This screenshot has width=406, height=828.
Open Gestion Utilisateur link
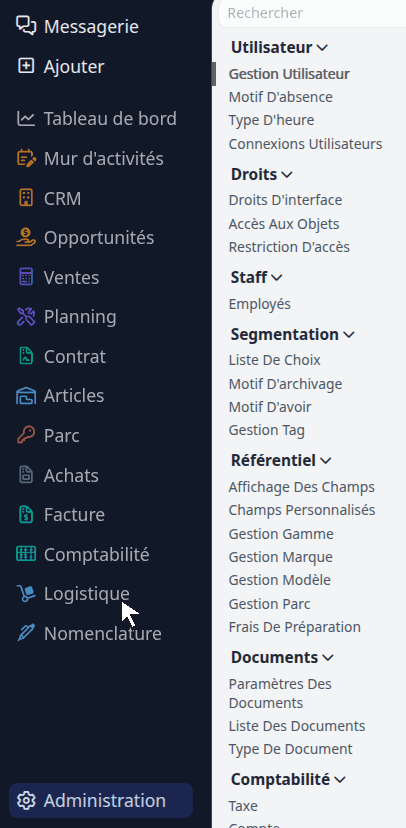(289, 74)
